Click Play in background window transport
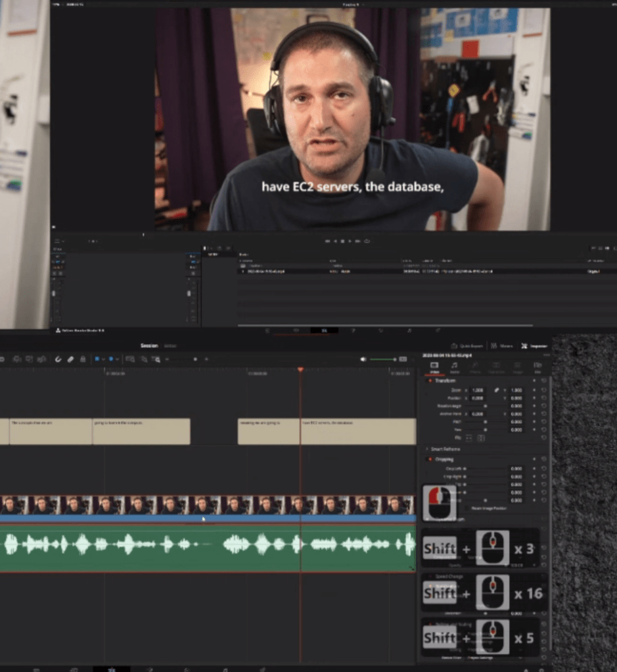Screen dimensions: 617x672 pyautogui.click(x=350, y=241)
